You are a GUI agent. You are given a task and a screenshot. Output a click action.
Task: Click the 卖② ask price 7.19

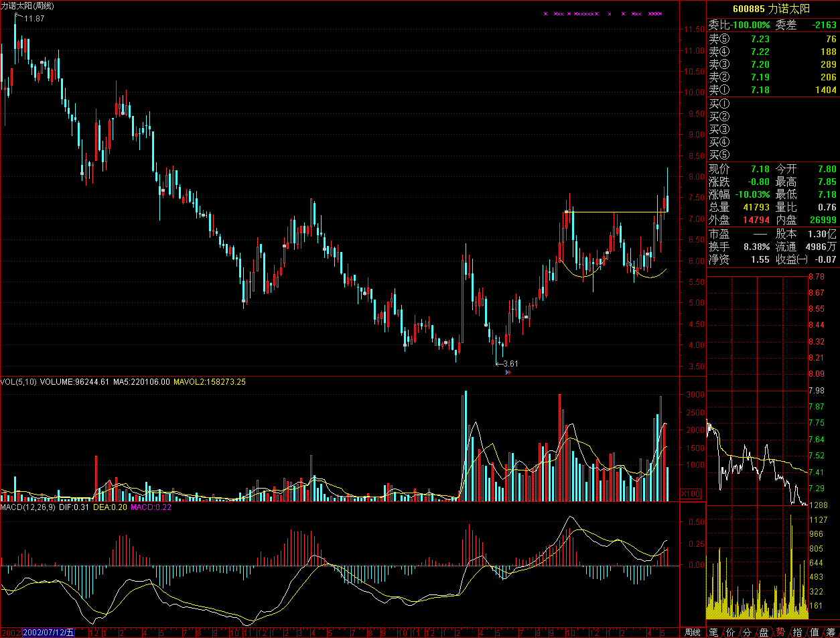pos(760,77)
